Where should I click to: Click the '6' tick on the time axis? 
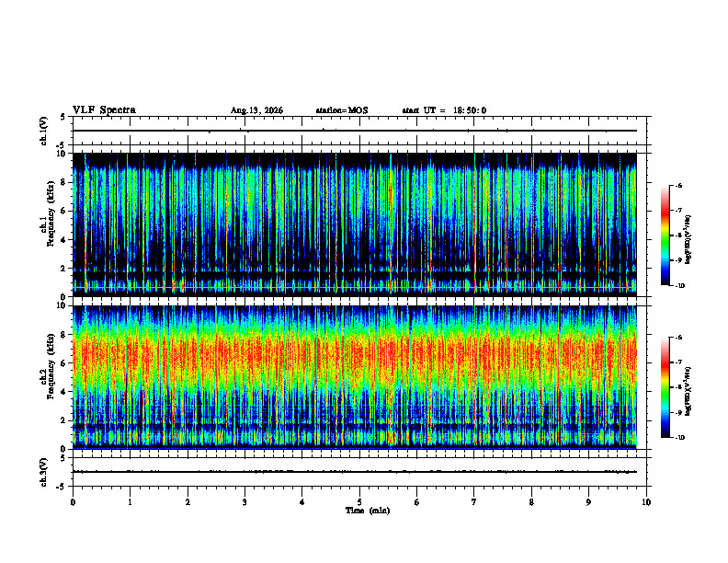click(416, 502)
